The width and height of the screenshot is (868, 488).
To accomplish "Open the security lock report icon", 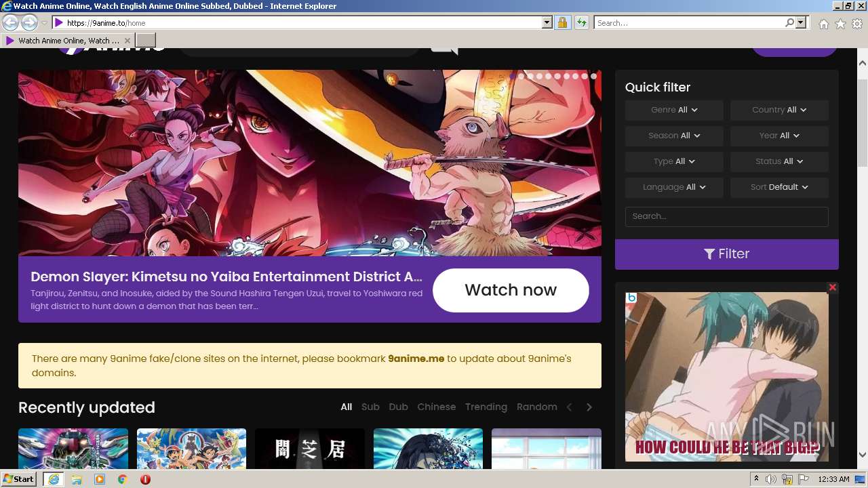I will tap(562, 22).
